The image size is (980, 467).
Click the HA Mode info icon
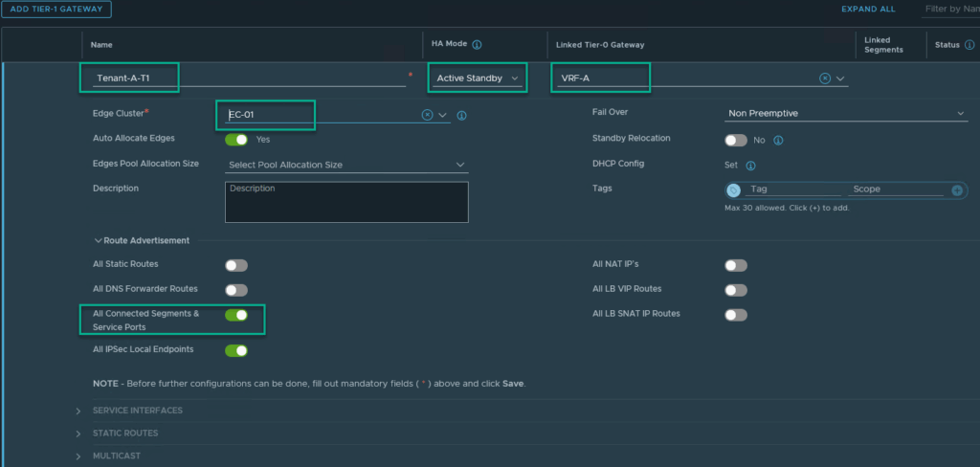pyautogui.click(x=477, y=45)
